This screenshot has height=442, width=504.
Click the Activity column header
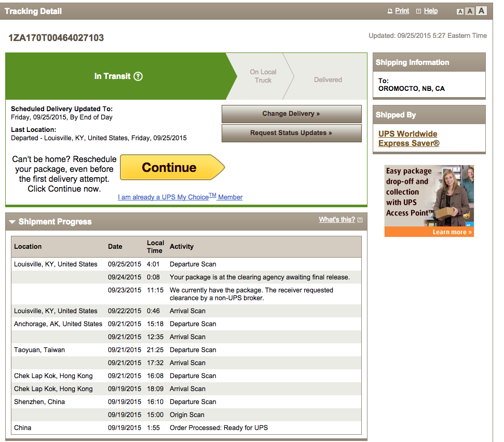click(182, 246)
